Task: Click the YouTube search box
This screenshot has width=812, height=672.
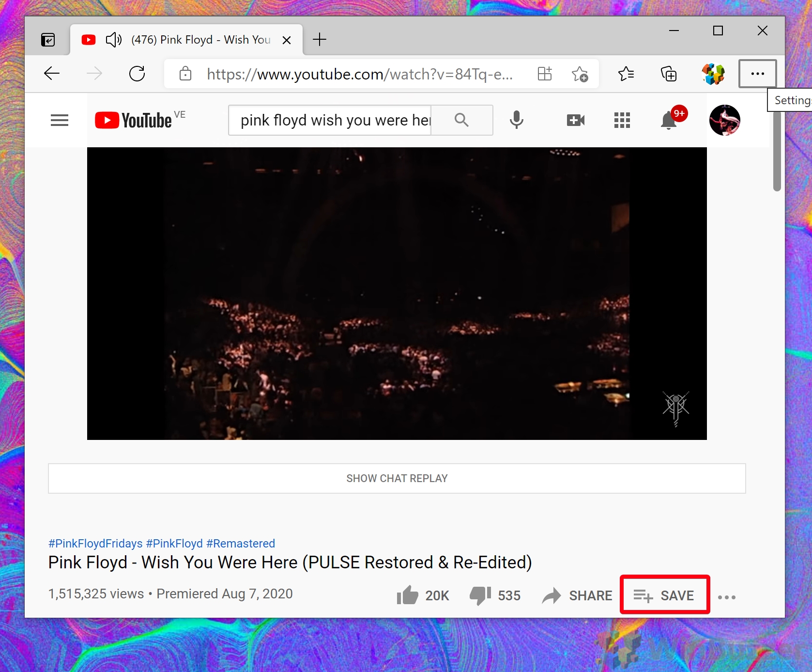Action: point(330,120)
